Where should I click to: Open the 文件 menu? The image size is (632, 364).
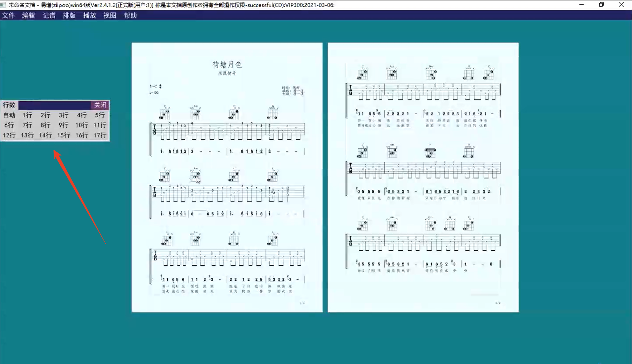(8, 15)
